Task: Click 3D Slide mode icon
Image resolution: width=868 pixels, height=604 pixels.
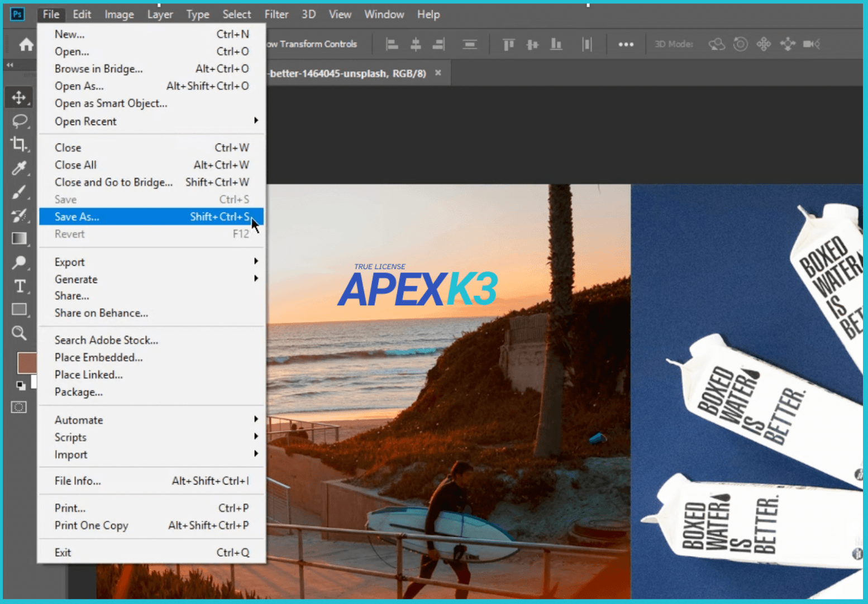Action: tap(788, 44)
